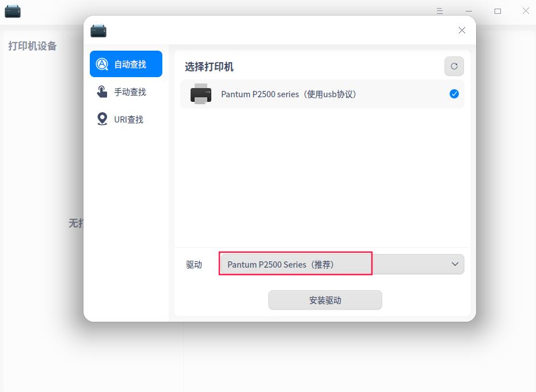
Task: Expand the driver dropdown chevron arrow
Action: 455,264
